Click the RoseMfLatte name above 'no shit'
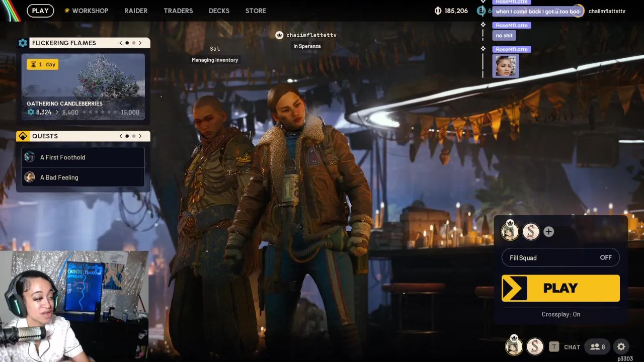The height and width of the screenshot is (362, 644). click(x=512, y=26)
